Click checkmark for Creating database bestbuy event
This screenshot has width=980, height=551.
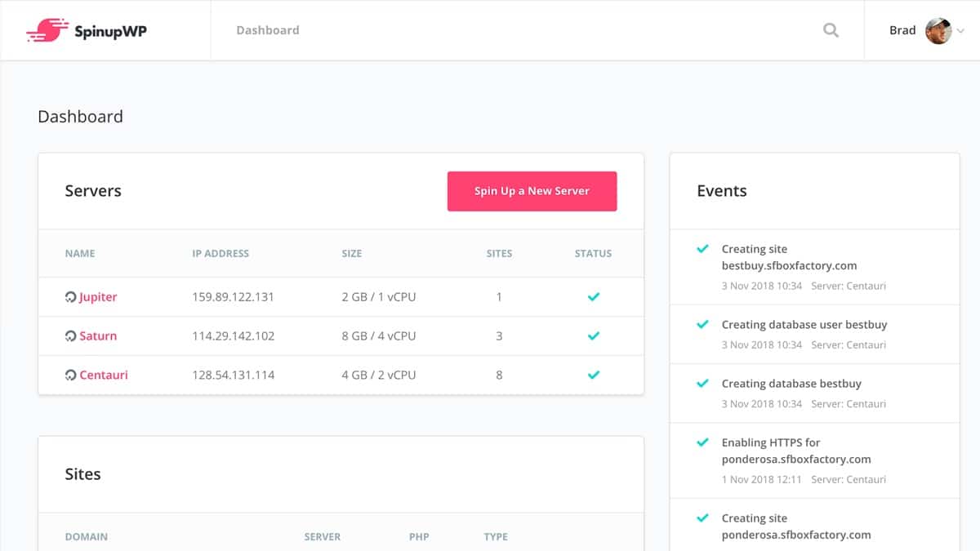pyautogui.click(x=702, y=383)
